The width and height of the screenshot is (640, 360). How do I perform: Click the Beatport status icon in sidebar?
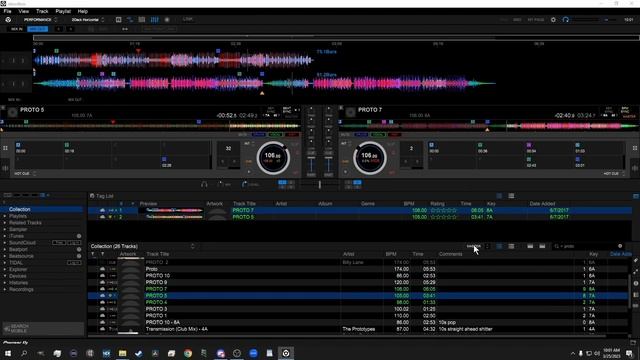(x=79, y=249)
